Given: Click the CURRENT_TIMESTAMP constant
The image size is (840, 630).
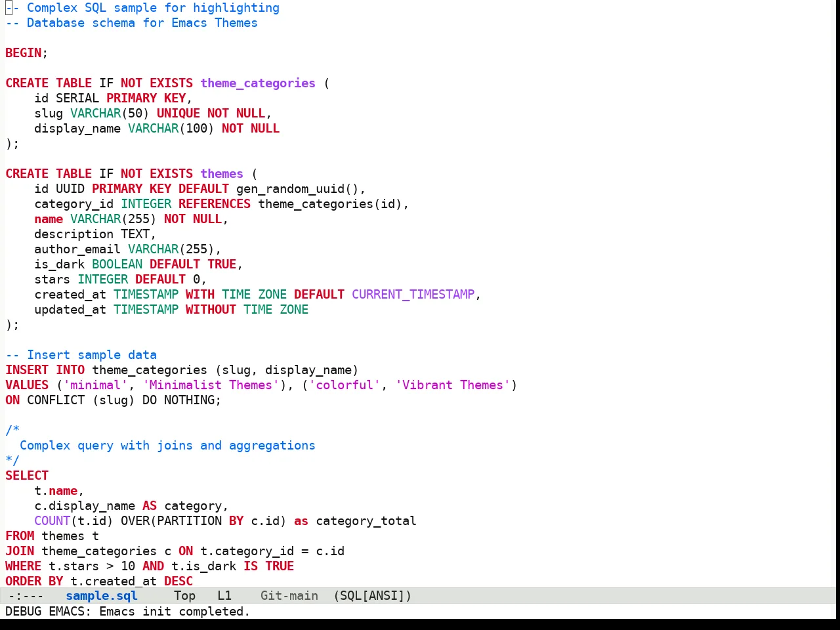Looking at the screenshot, I should (413, 295).
